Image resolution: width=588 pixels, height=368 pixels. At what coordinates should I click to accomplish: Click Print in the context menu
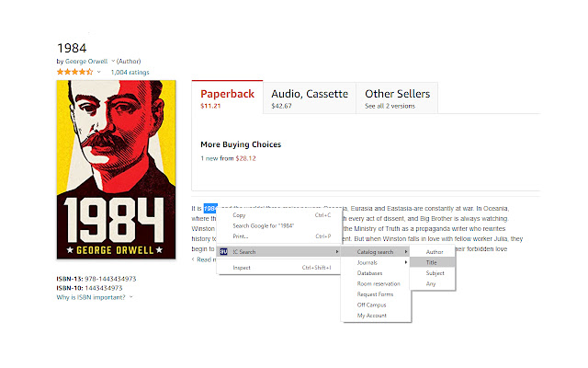(x=243, y=236)
